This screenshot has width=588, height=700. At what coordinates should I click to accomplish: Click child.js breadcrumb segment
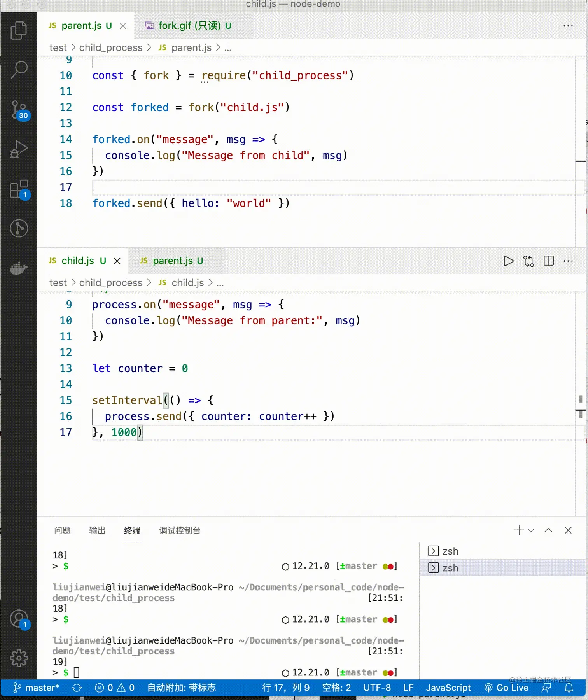[x=181, y=283]
